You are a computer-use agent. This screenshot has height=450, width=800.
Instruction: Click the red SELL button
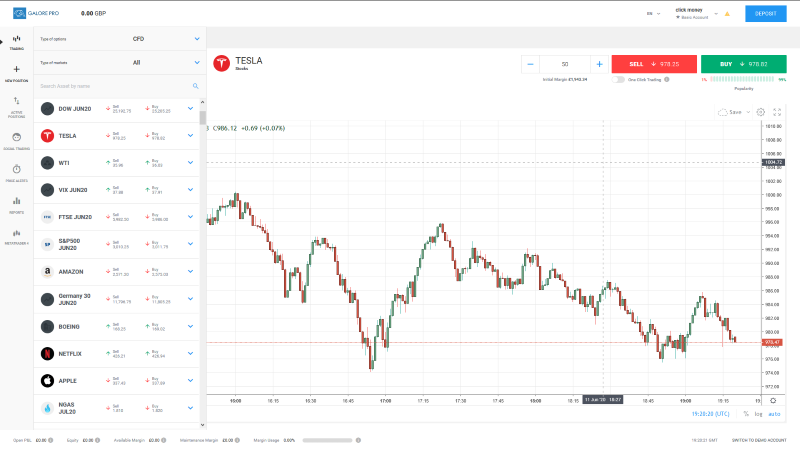654,64
